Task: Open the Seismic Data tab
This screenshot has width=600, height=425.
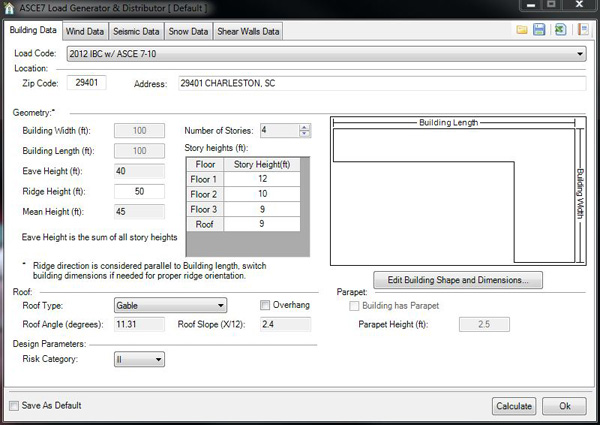Action: [x=136, y=31]
